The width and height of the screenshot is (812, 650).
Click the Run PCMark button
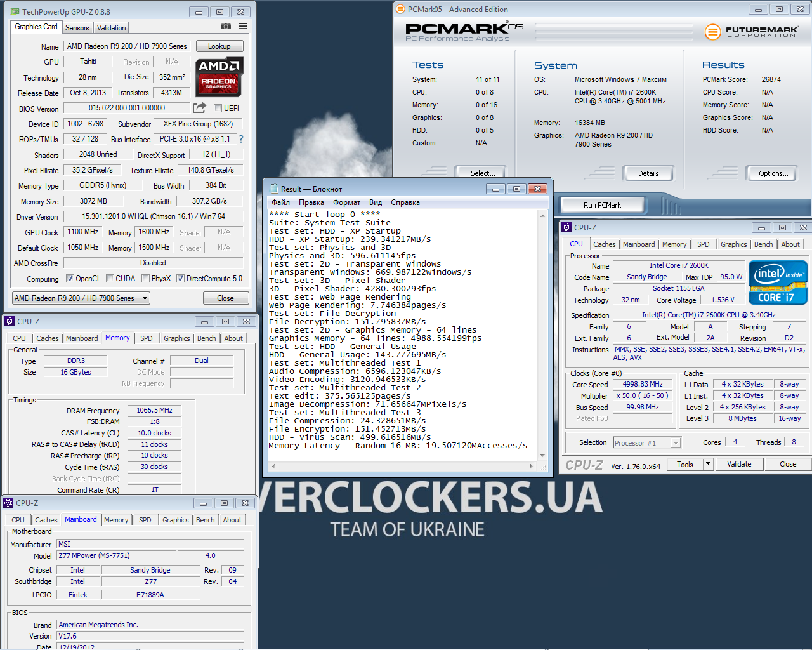pyautogui.click(x=602, y=205)
